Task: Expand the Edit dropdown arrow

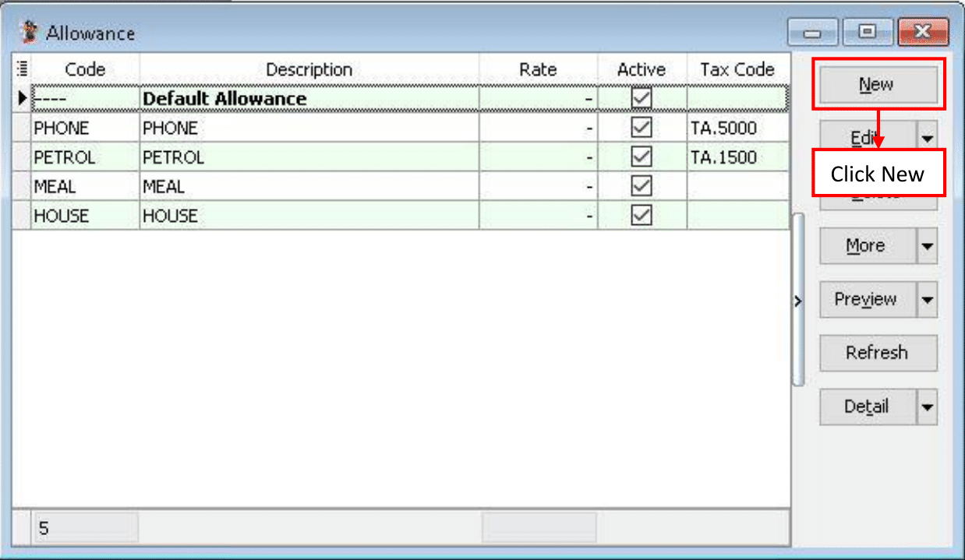Action: 927,139
